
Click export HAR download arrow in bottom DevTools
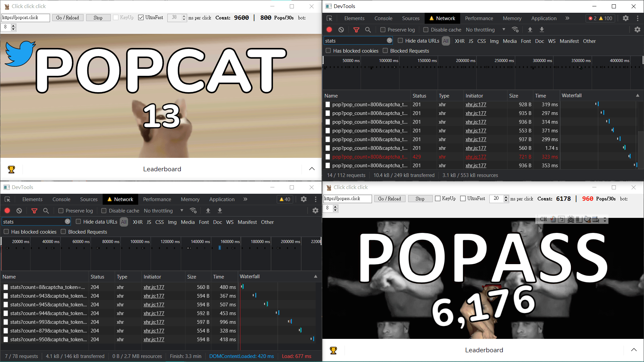(220, 211)
